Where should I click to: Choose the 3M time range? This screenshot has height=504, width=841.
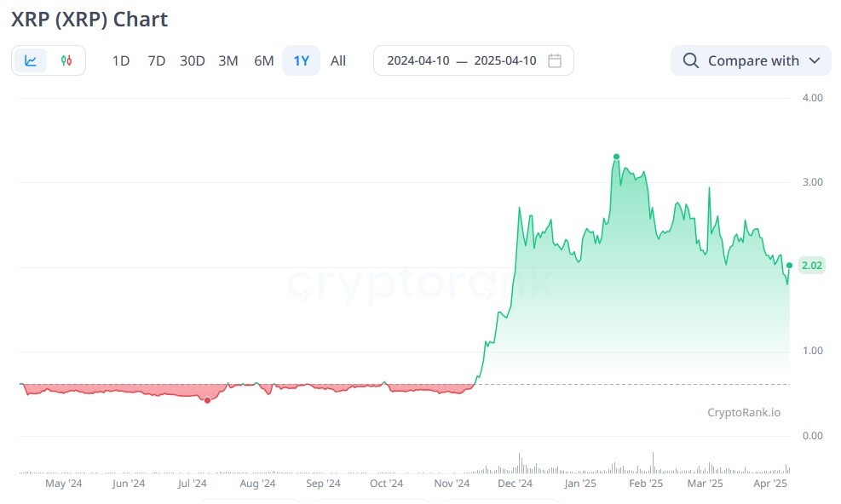pos(228,60)
